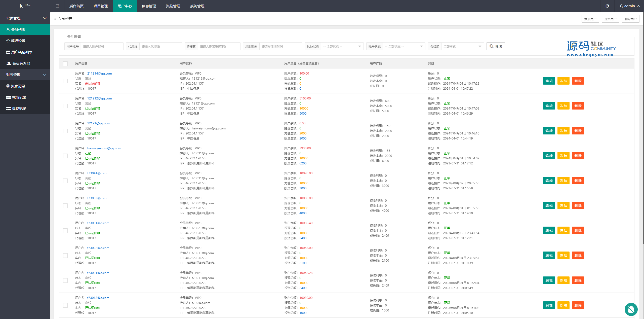Viewport: 644px width, 319px height.
Task: Edit user t73041@q.com with 编辑 button
Action: (549, 181)
